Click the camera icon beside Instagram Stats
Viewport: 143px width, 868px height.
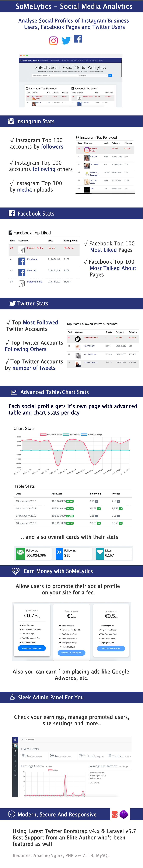pyautogui.click(x=11, y=121)
